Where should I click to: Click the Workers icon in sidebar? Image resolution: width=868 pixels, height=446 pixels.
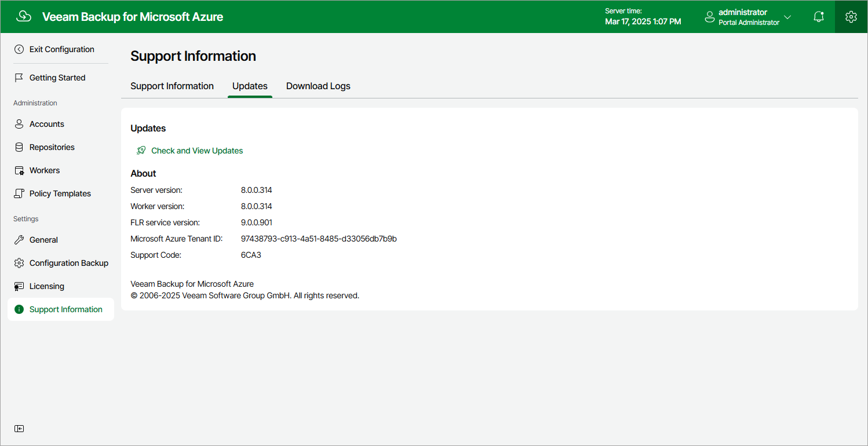[x=19, y=170]
